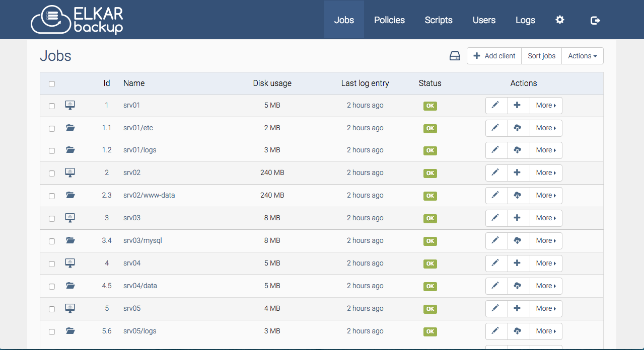Toggle the select-all header checkbox
Screen dimensions: 644x350
52,83
